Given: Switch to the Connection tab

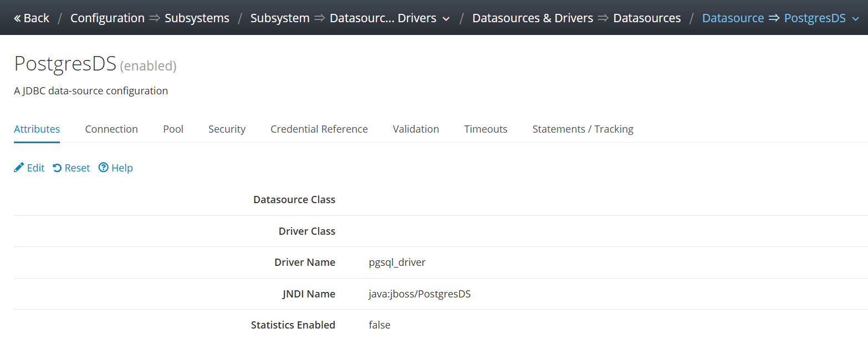Looking at the screenshot, I should (x=111, y=129).
